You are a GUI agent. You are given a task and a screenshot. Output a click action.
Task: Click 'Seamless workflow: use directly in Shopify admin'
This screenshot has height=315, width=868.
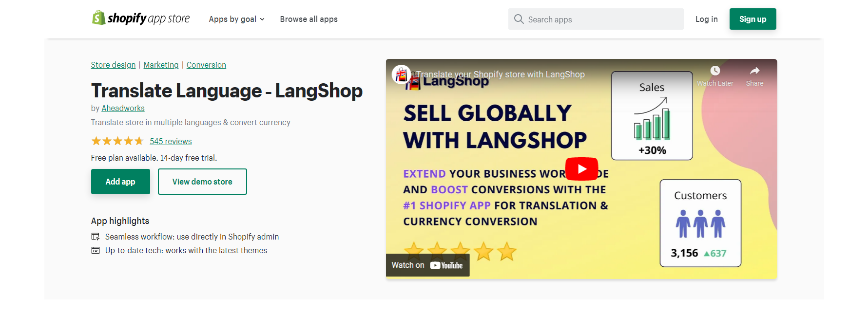192,237
